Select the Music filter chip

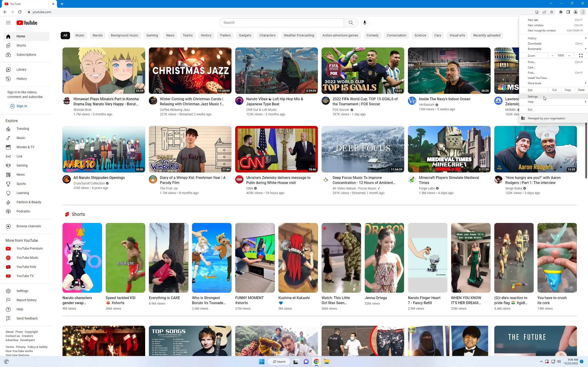pyautogui.click(x=80, y=35)
